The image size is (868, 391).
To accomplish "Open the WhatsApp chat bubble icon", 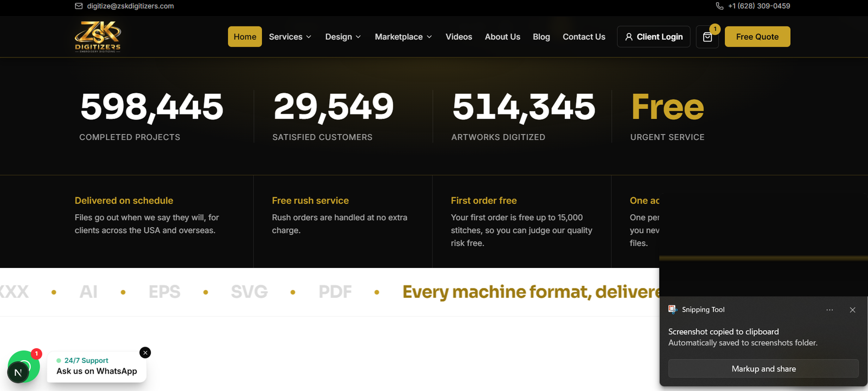I will click(23, 367).
